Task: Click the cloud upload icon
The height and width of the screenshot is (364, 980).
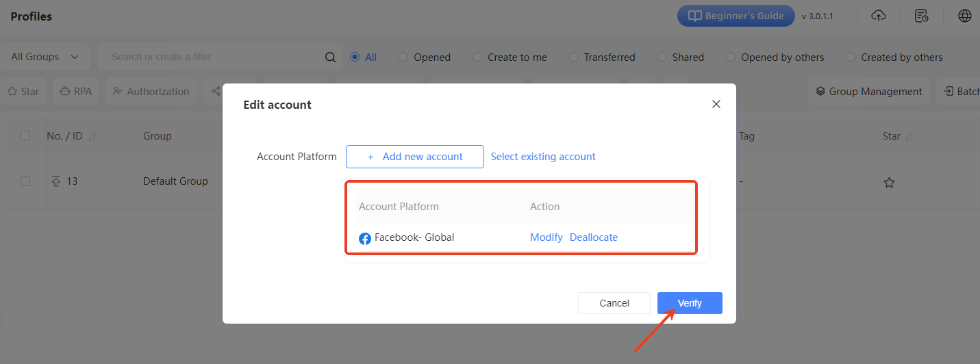Action: (879, 16)
